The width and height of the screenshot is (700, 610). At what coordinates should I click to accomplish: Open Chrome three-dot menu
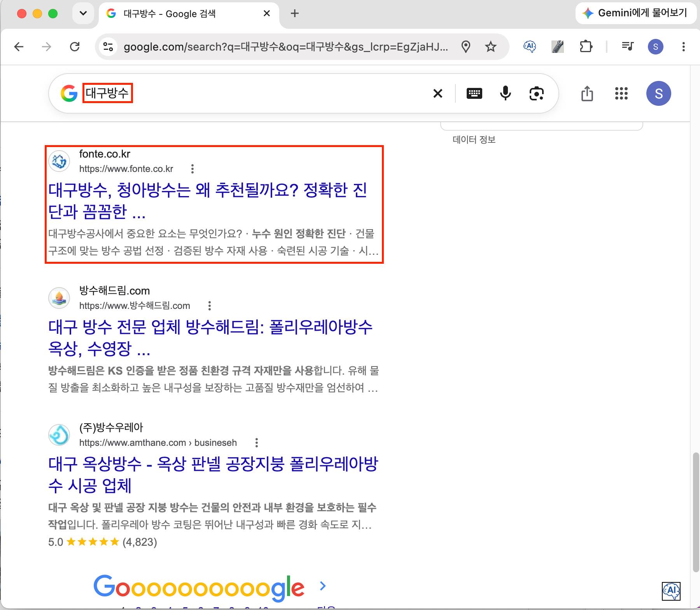[x=683, y=47]
